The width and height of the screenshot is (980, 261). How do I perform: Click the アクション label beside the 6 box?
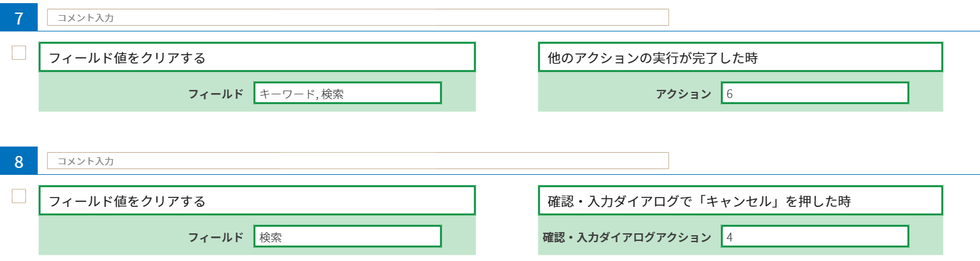pyautogui.click(x=683, y=94)
